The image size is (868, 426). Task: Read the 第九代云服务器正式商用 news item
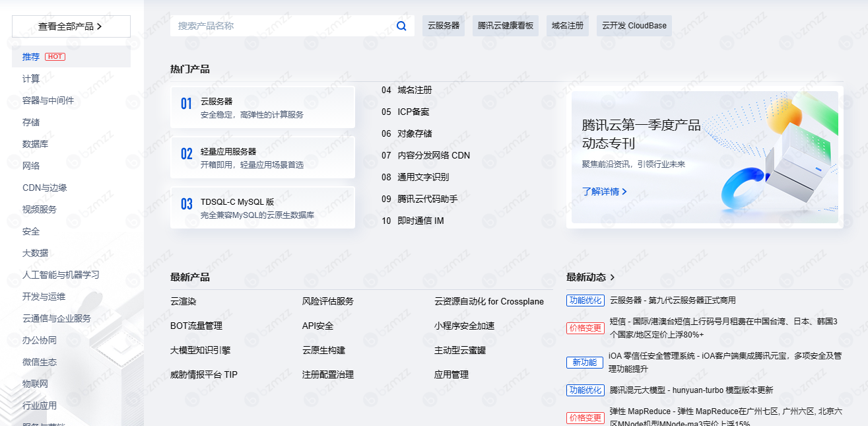[x=673, y=300]
